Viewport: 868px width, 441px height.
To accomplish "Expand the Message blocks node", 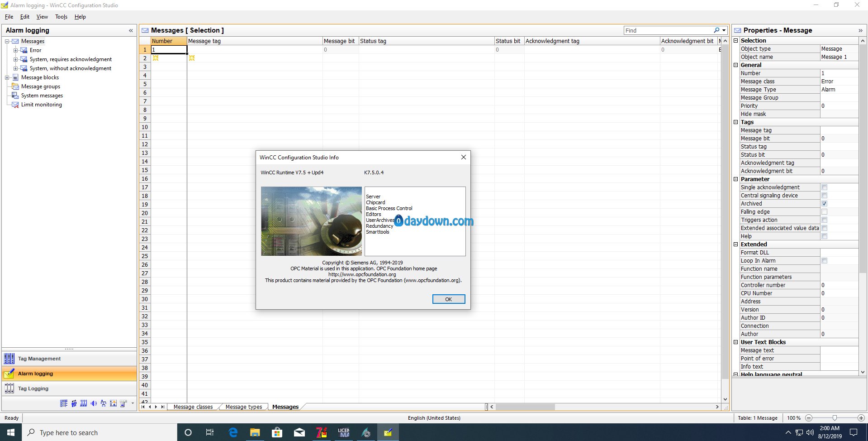I will [7, 77].
